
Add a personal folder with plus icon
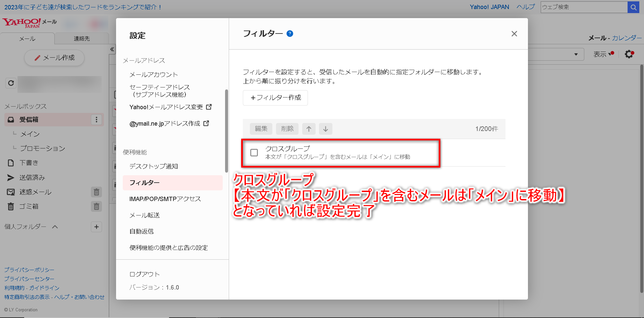coord(96,227)
